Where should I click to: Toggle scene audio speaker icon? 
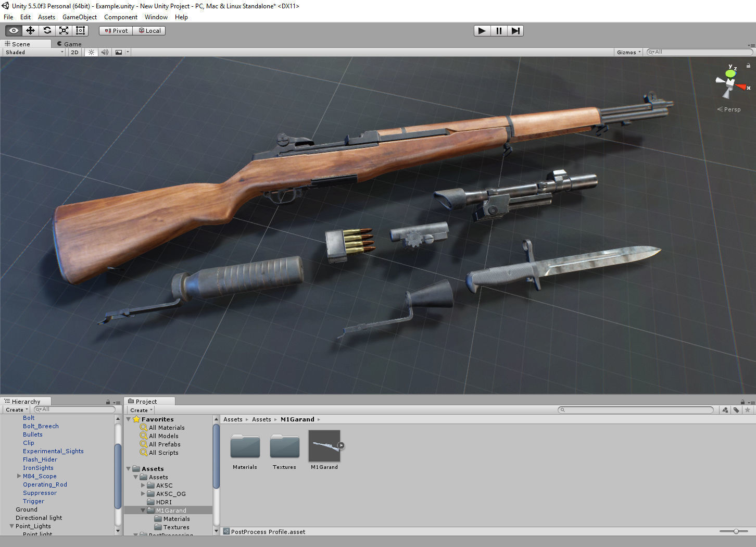click(x=105, y=52)
